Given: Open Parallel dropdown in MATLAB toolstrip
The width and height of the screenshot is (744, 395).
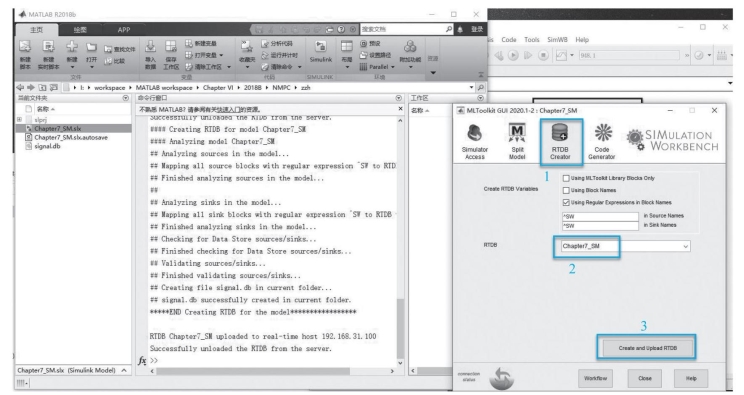Looking at the screenshot, I should coord(393,67).
